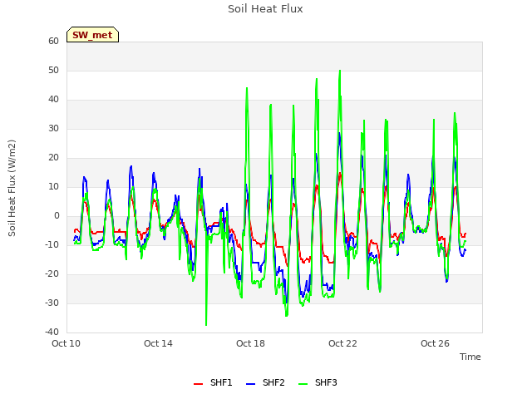The width and height of the screenshot is (532, 399).
Task: Click the 30 y-axis tick label
Action: click(53, 128)
